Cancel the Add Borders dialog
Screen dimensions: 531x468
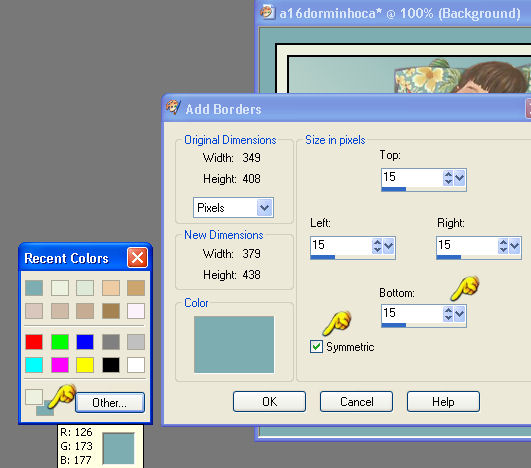356,402
